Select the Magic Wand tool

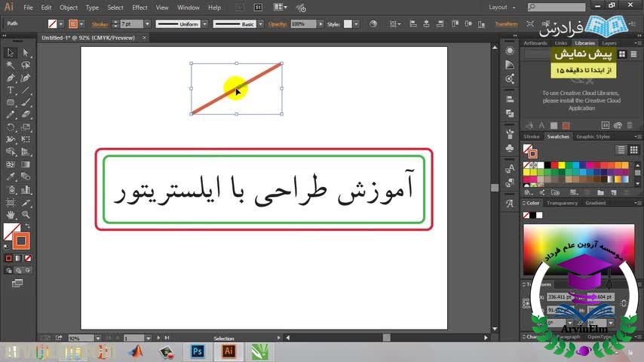pyautogui.click(x=11, y=65)
